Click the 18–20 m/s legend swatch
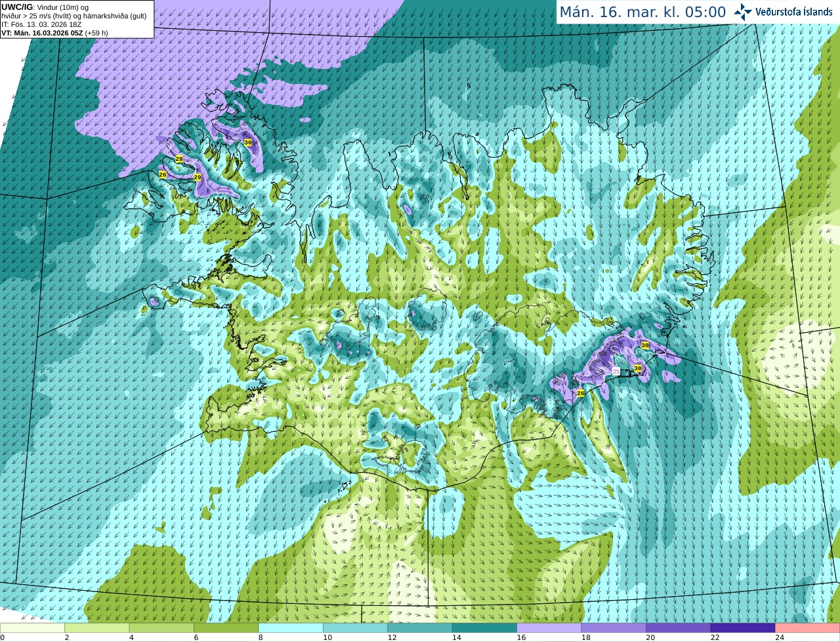 point(614,628)
